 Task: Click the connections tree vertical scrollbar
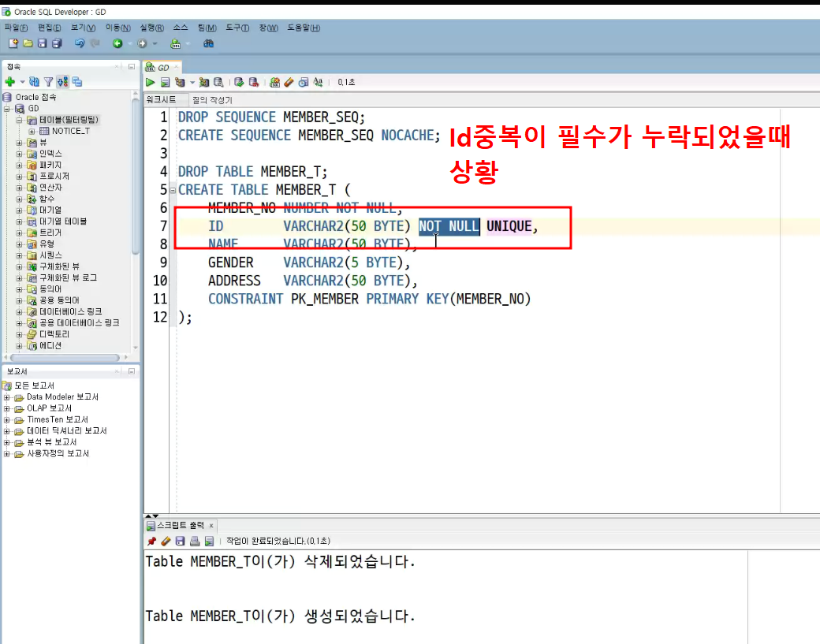point(136,177)
